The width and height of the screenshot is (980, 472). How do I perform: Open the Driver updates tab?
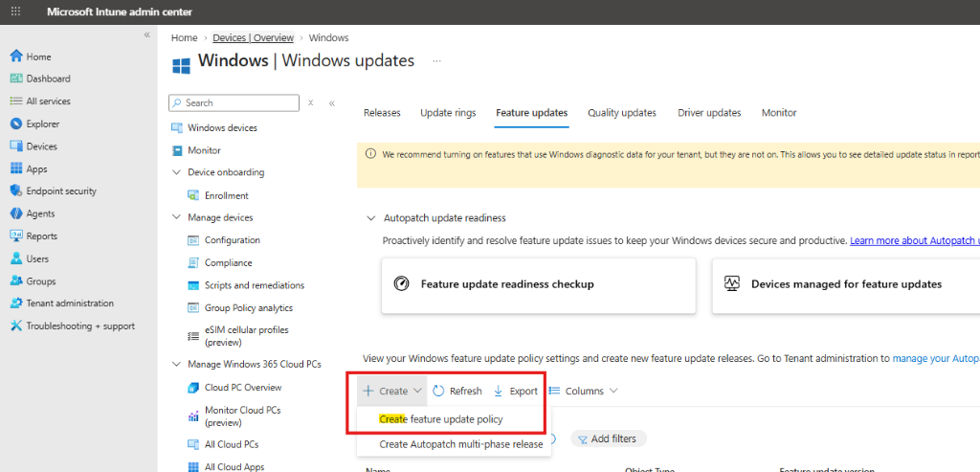709,113
